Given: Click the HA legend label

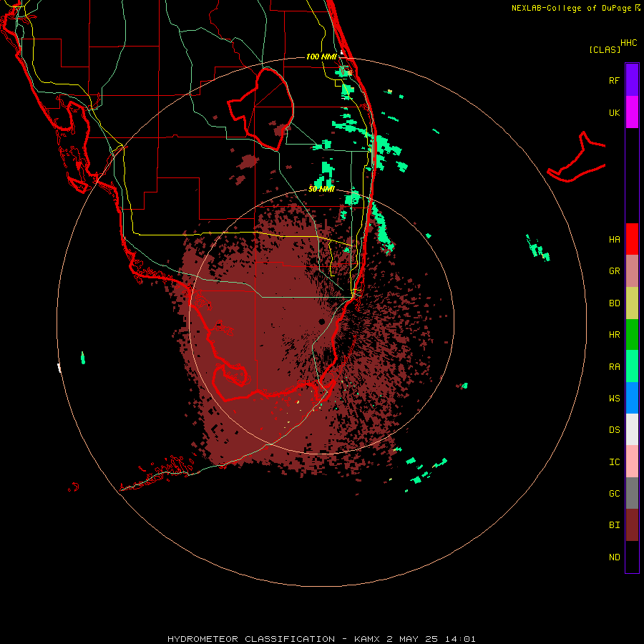Looking at the screenshot, I should [614, 240].
